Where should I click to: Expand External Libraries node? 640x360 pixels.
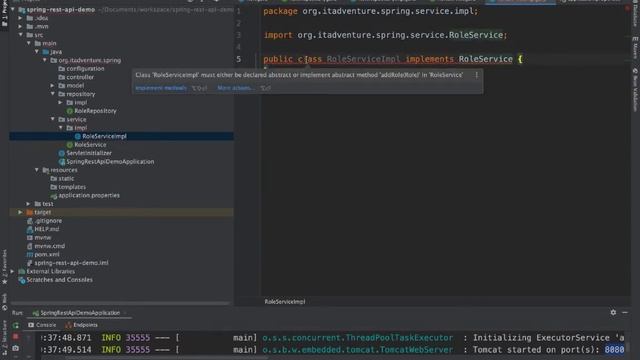pyautogui.click(x=13, y=271)
